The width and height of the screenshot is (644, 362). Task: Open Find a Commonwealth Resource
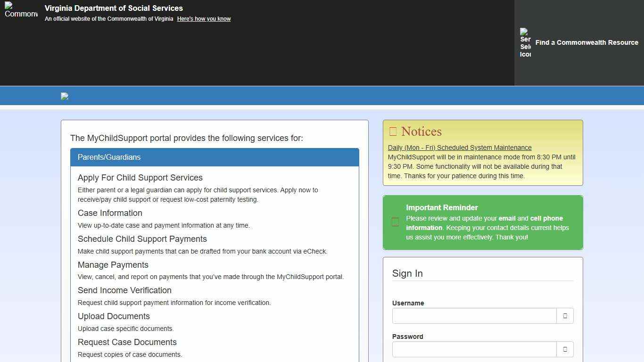586,42
